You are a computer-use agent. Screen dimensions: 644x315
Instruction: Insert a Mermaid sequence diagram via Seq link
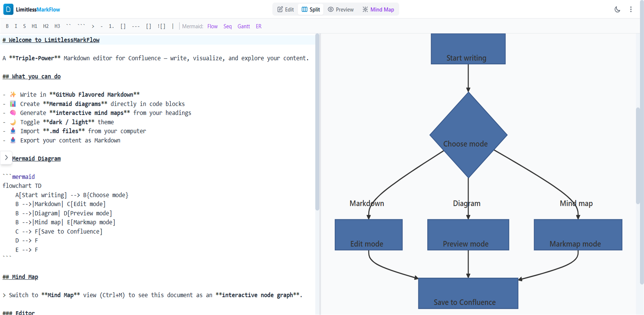pyautogui.click(x=227, y=26)
